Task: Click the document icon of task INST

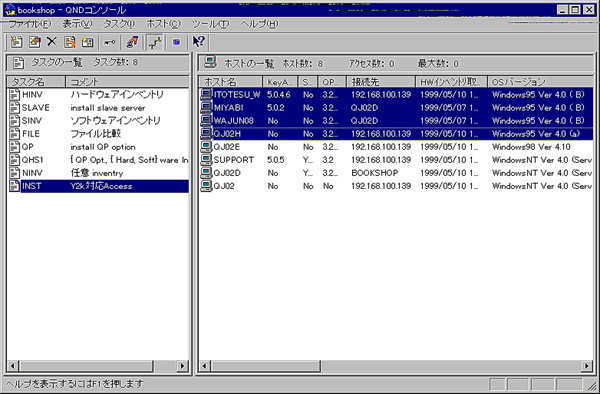Action: click(x=15, y=186)
